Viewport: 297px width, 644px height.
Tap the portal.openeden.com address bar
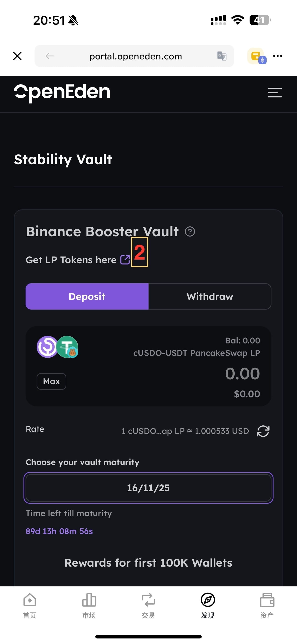[136, 56]
